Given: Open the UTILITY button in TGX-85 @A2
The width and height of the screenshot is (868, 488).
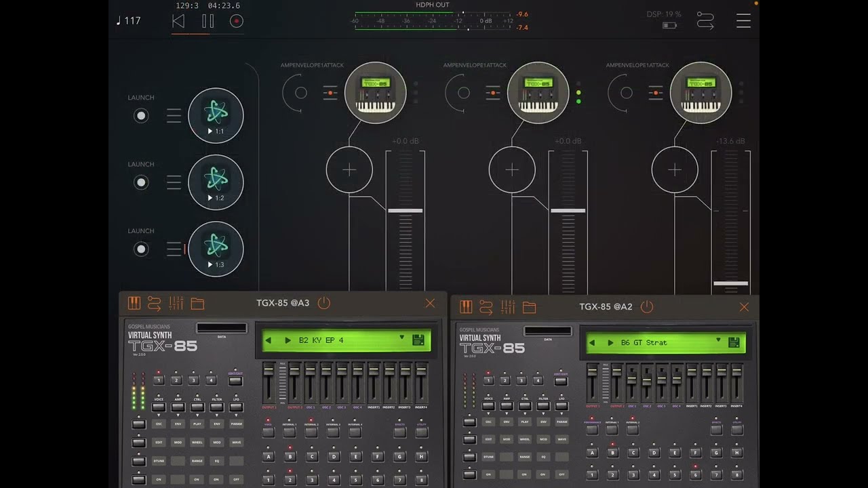Looking at the screenshot, I should tap(736, 429).
